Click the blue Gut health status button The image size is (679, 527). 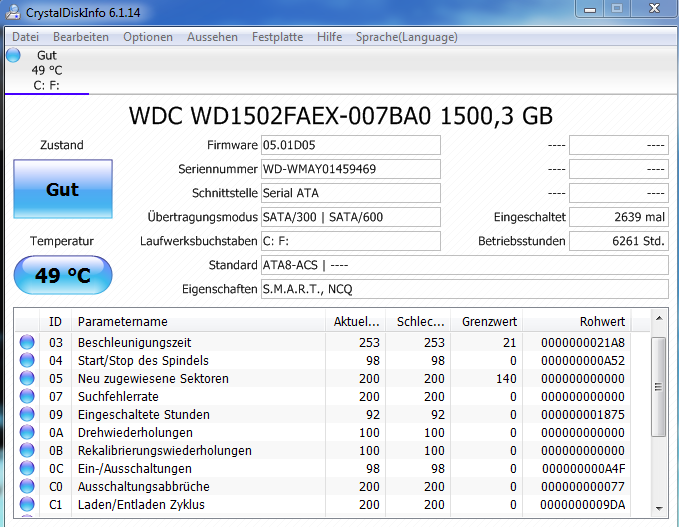pyautogui.click(x=63, y=189)
